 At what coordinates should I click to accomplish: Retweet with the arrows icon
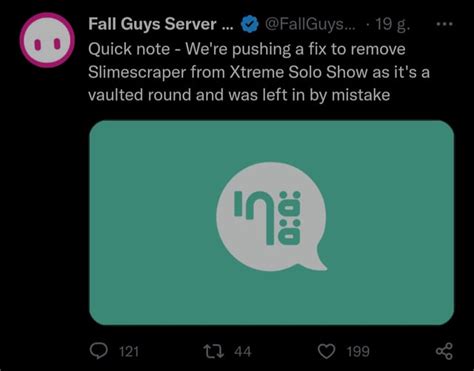click(x=214, y=351)
